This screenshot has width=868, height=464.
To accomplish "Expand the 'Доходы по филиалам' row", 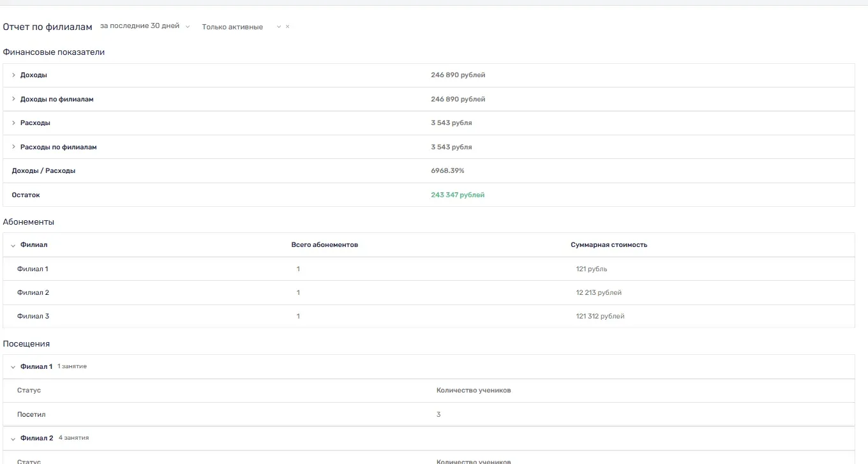I will click(x=13, y=99).
